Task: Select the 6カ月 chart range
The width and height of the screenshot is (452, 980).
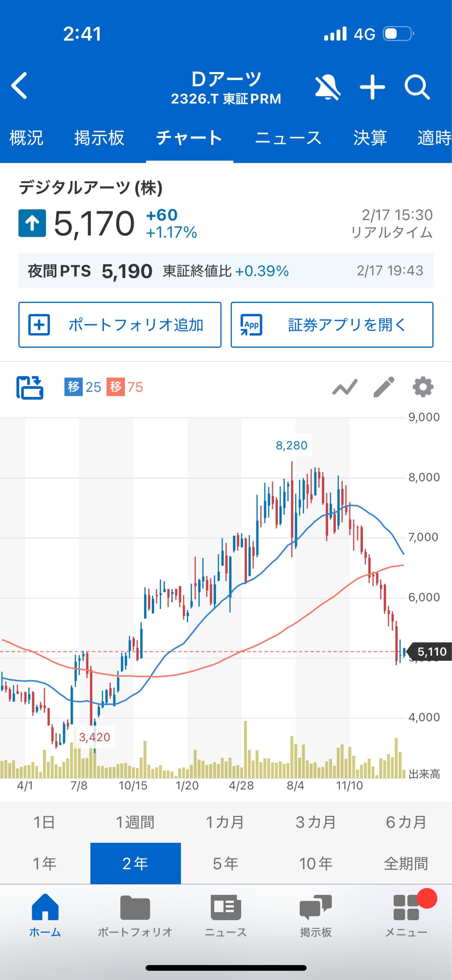Action: 406,822
